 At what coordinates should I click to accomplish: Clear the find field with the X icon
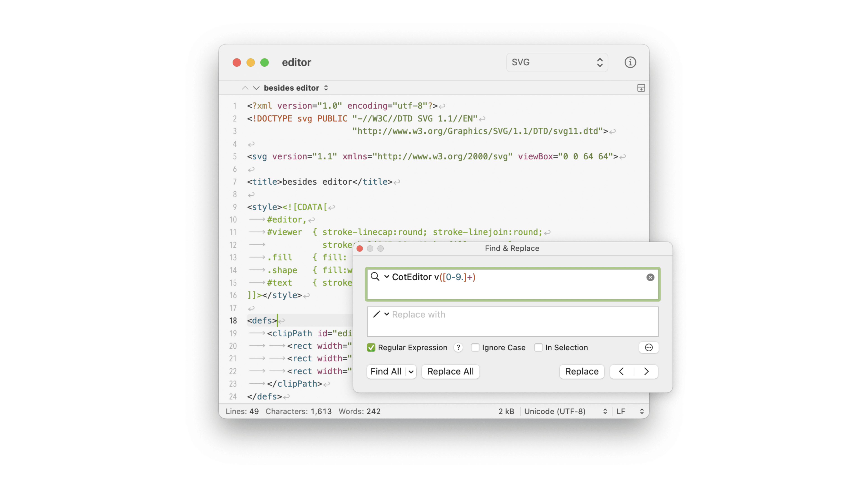pos(650,277)
